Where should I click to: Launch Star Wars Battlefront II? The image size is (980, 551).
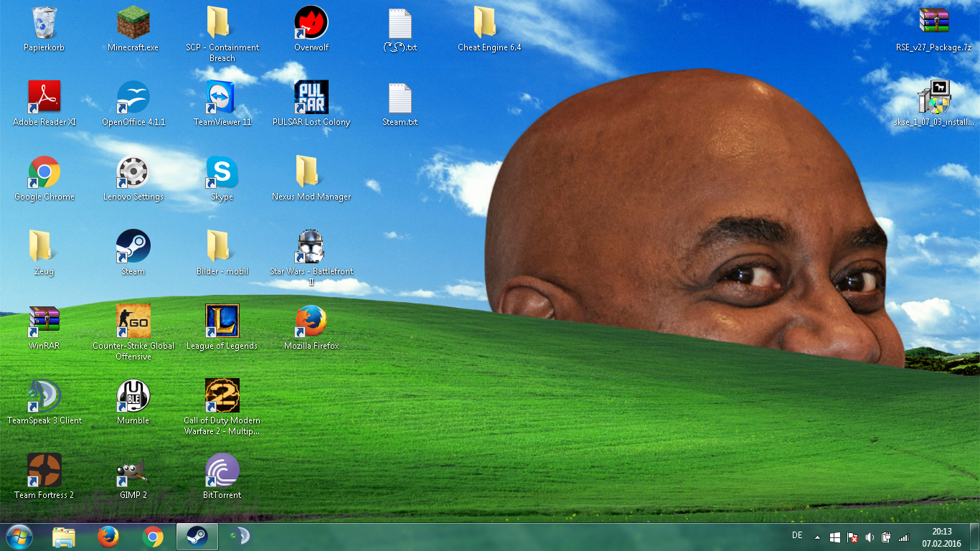pyautogui.click(x=311, y=246)
